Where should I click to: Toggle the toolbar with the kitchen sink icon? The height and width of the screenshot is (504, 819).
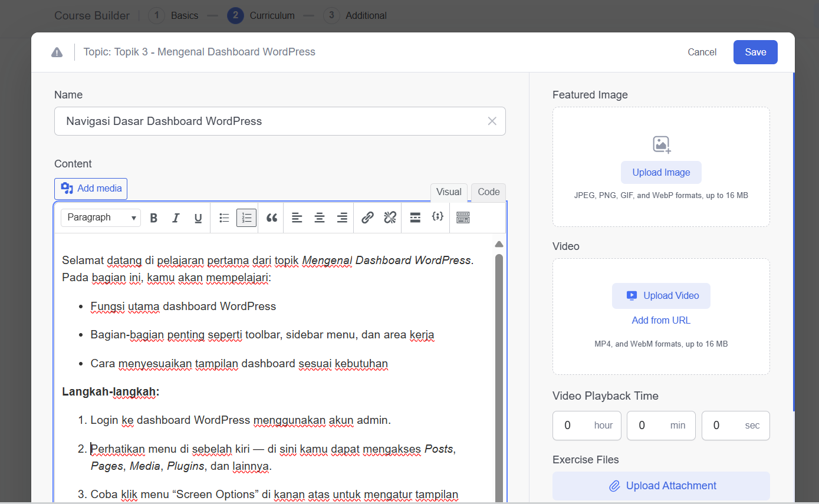coord(463,218)
